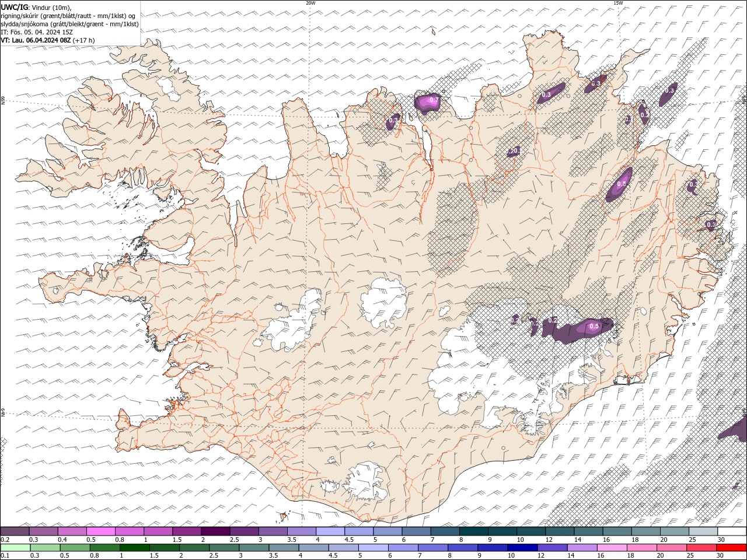Select the grey-teal 20 swatch on upper snow scale
The width and height of the screenshot is (747, 560).
point(674,531)
